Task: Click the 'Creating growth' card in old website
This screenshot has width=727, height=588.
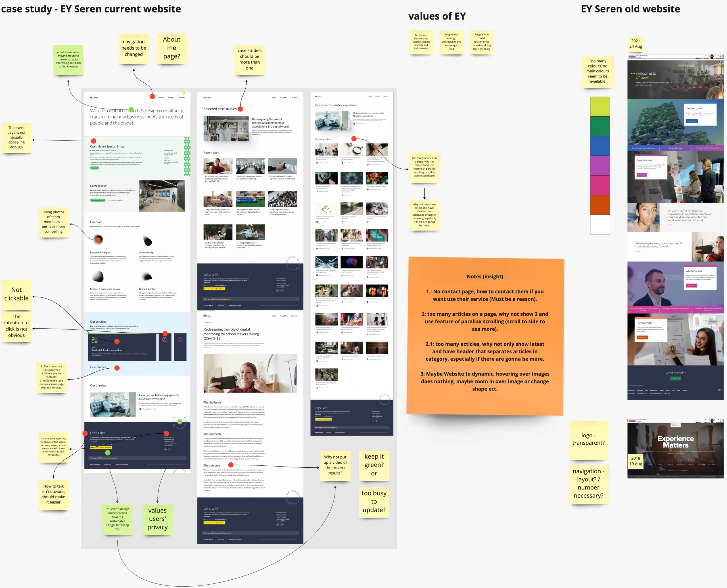Action: [701, 114]
